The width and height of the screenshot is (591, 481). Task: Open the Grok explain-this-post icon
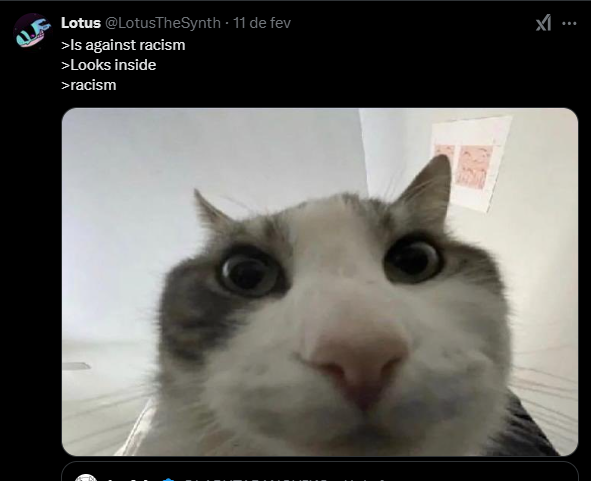544,23
